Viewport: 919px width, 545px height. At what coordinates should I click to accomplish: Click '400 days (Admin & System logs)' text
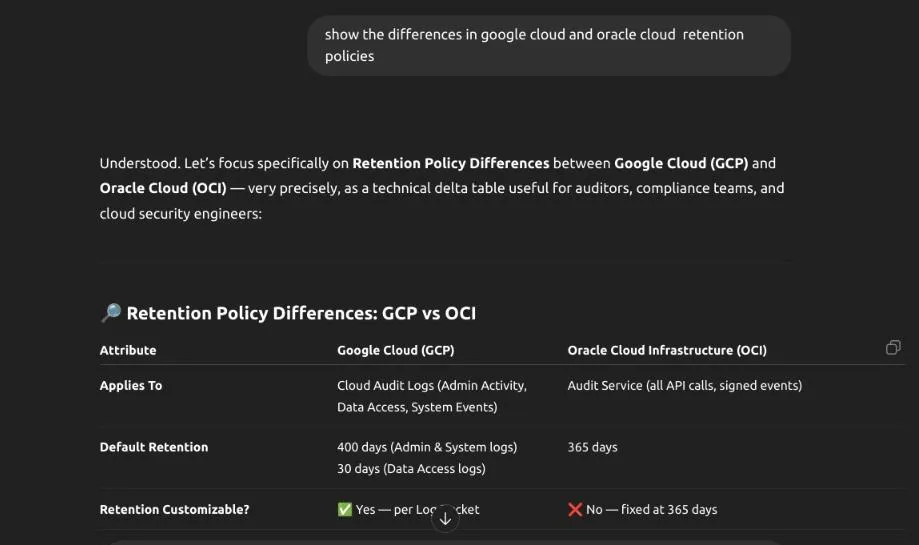click(427, 447)
